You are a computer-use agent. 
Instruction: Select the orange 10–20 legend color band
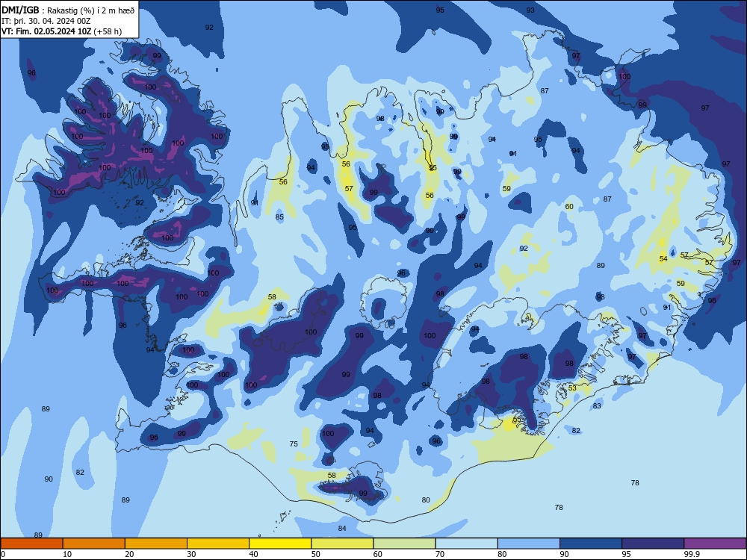[94, 544]
